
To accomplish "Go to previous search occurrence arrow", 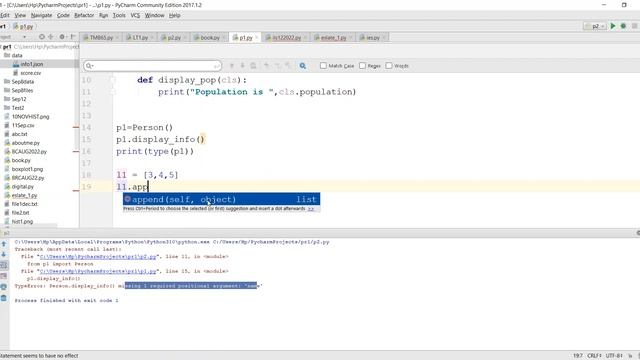I will [x=232, y=66].
